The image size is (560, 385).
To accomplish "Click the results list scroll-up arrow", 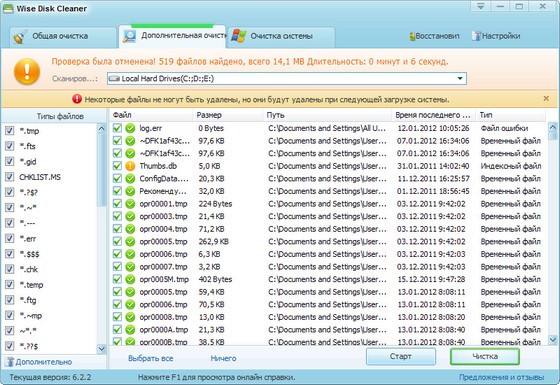I will coord(553,127).
